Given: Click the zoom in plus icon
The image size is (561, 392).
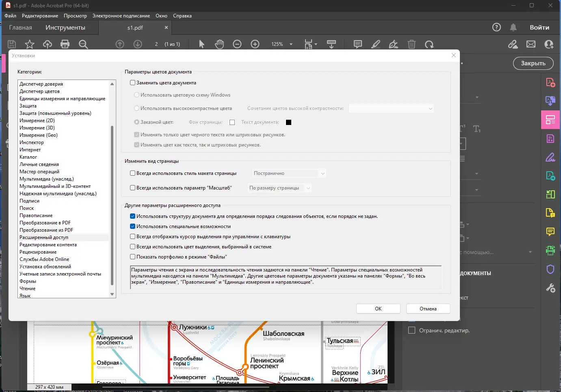Looking at the screenshot, I should point(255,44).
